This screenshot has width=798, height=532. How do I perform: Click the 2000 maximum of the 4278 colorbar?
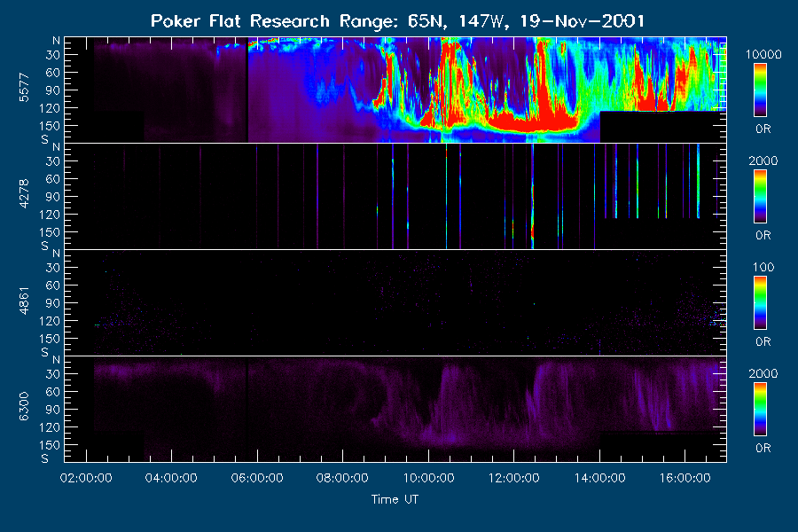[763, 160]
